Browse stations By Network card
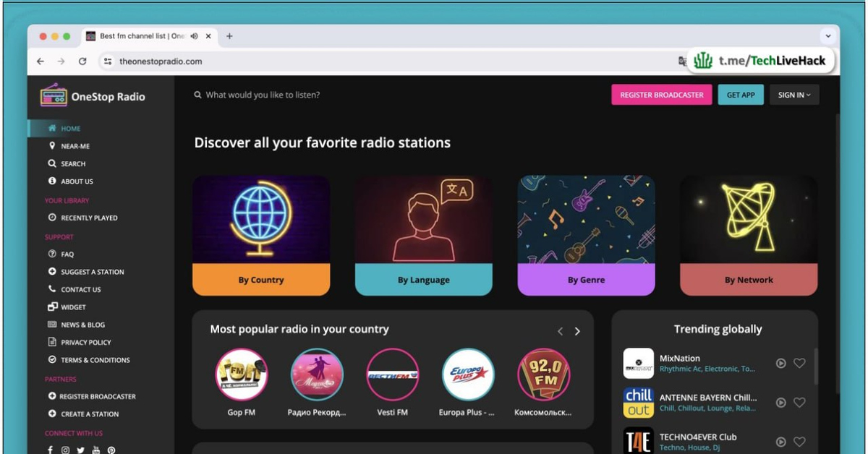 (x=749, y=236)
